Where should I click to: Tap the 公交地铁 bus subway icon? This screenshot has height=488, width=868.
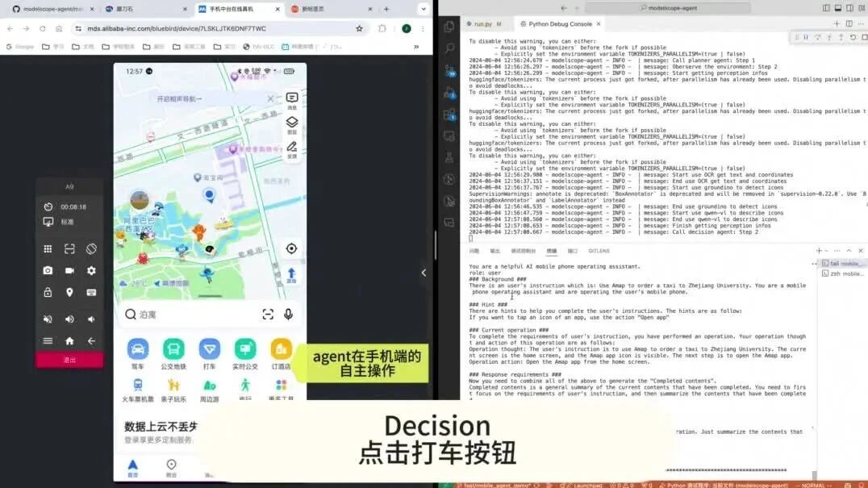pos(173,349)
